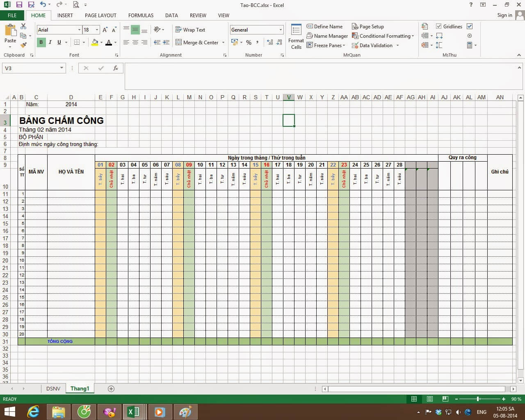Open the Font name dropdown showing Arial
The image size is (525, 420).
pyautogui.click(x=80, y=30)
